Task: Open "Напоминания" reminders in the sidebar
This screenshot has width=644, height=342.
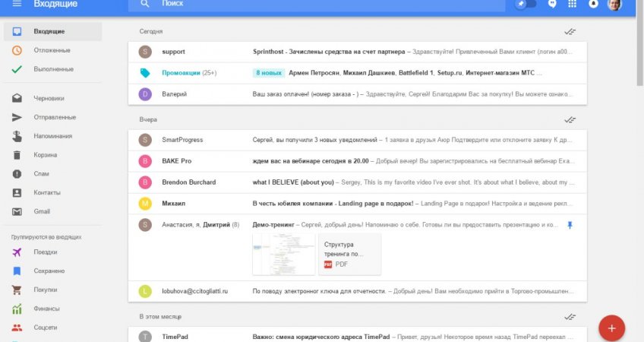Action: point(52,136)
